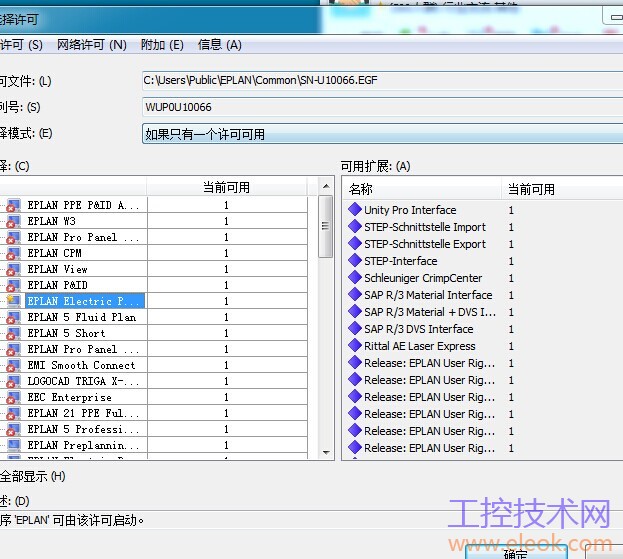This screenshot has height=559, width=623.
Task: Open the 附加 (E) menu
Action: [x=162, y=44]
